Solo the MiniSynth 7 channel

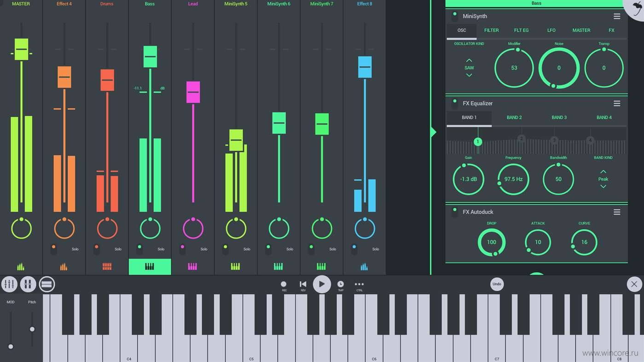(333, 249)
